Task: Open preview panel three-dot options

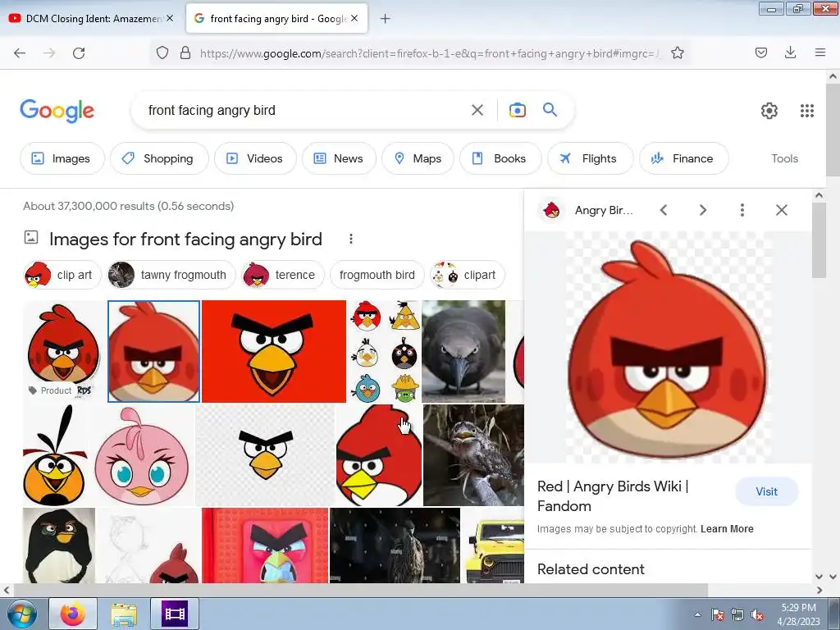Action: click(x=742, y=210)
